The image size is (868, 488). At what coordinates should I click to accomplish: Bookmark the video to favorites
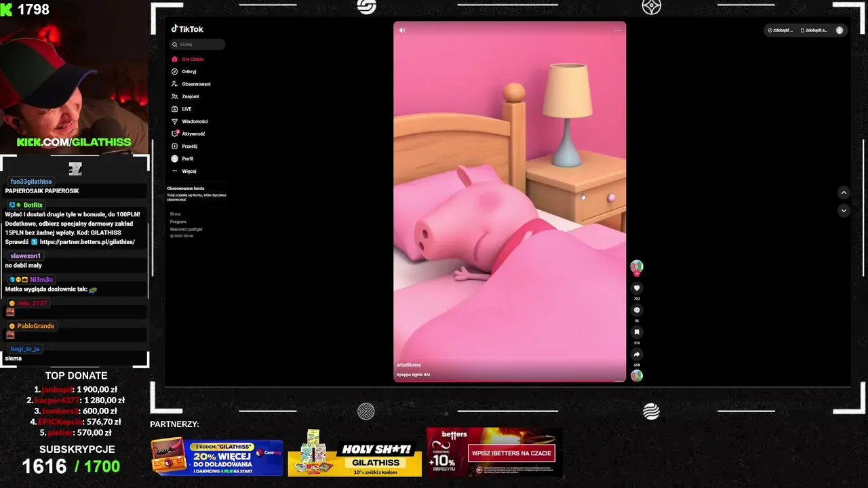(x=636, y=332)
